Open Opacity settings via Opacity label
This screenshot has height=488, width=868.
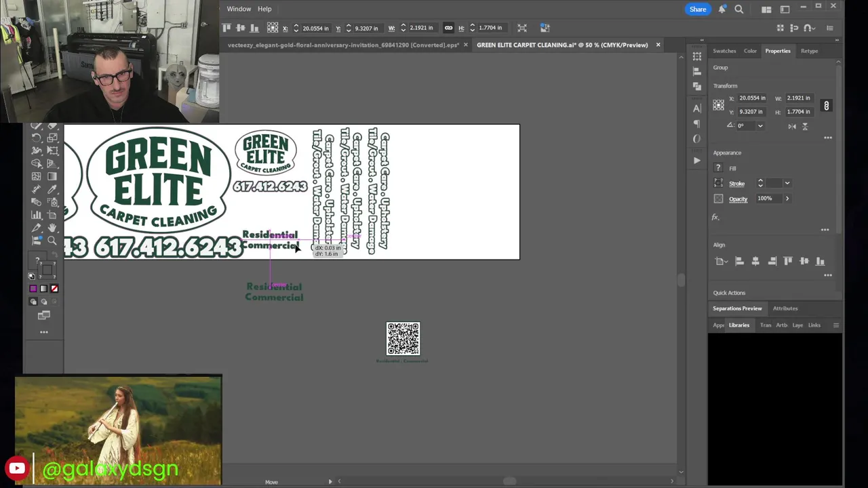pyautogui.click(x=738, y=199)
